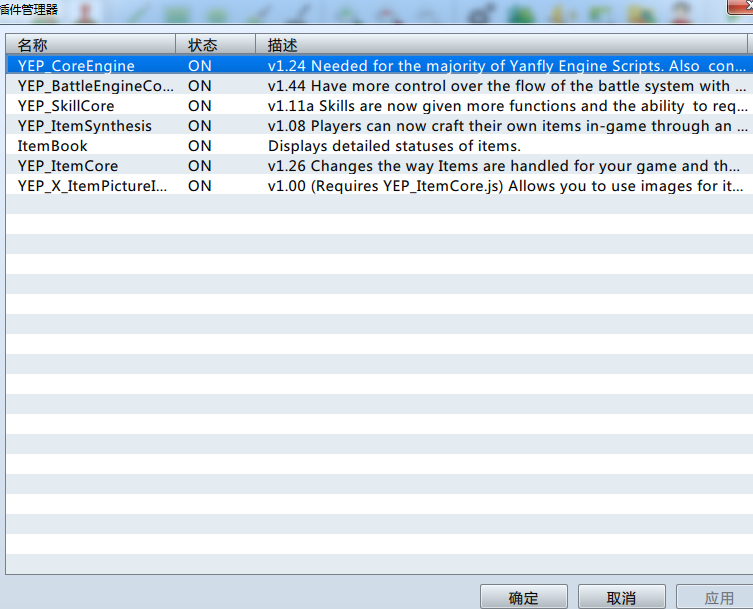Image resolution: width=753 pixels, height=609 pixels.
Task: Click the ON status of YEP_CoreEngine
Action: 200,66
